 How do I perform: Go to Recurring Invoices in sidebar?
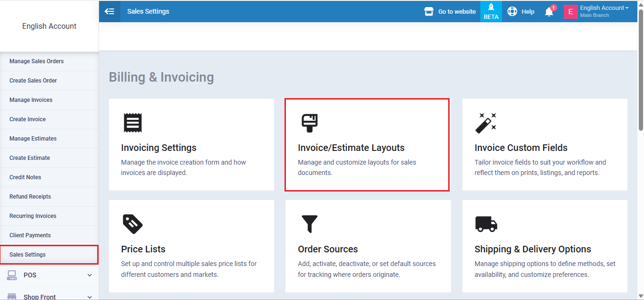[33, 216]
